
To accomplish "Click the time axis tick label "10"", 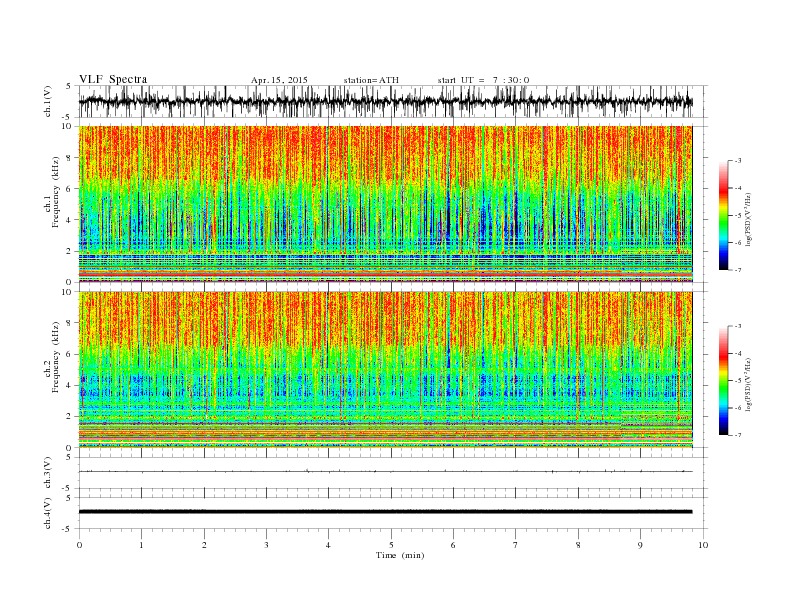I will pyautogui.click(x=703, y=545).
